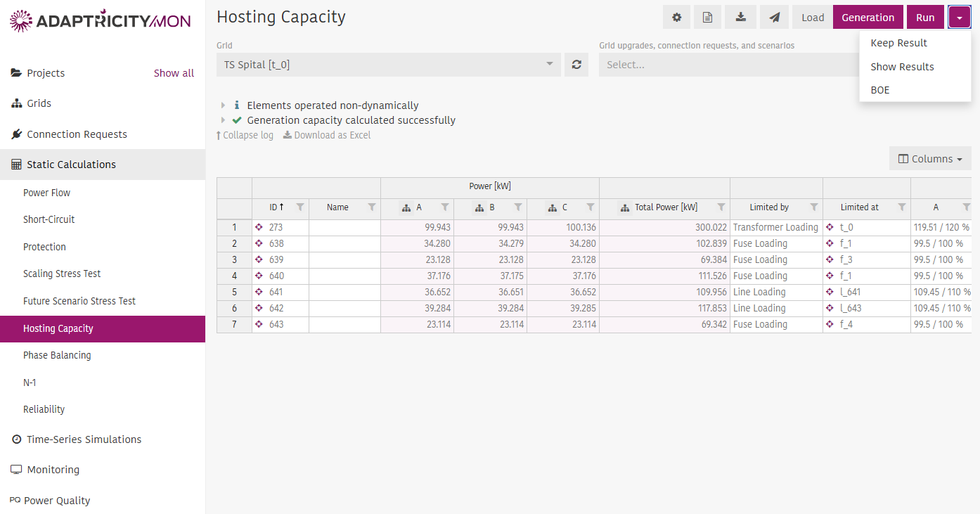Open the settings gear in the toolbar
Screen dimensions: 980x514
tap(676, 18)
